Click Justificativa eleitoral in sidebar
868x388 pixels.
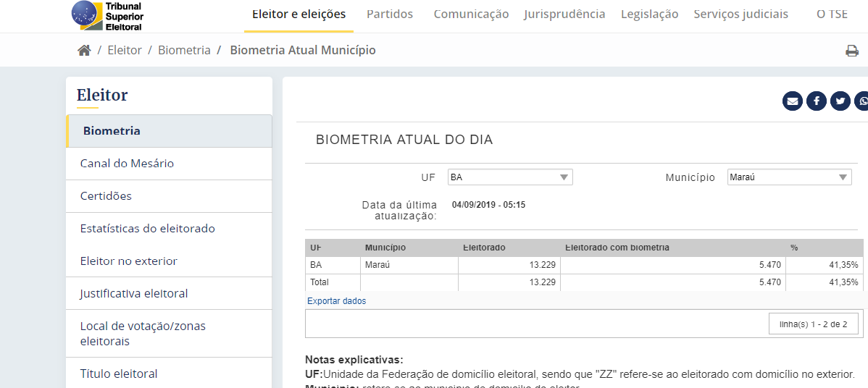134,294
